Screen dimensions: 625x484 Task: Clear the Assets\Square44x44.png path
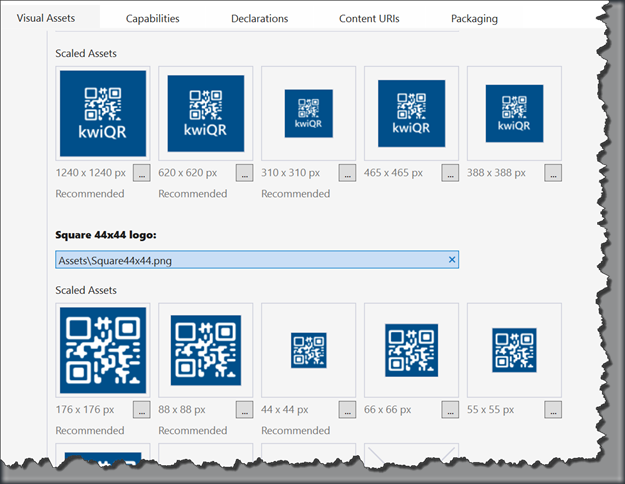point(452,260)
